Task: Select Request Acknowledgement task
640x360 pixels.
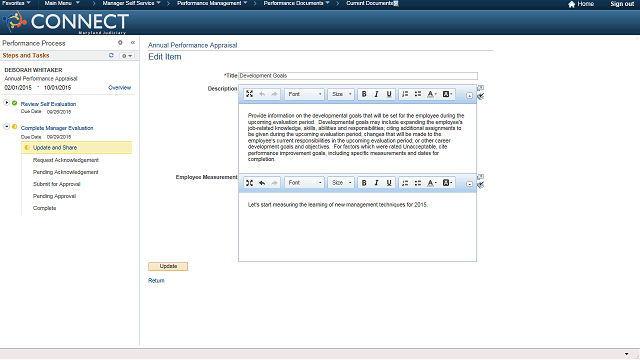Action: (x=66, y=160)
